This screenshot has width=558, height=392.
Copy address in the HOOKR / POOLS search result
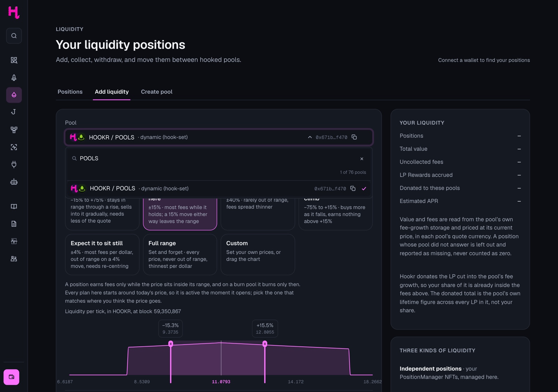click(x=353, y=189)
